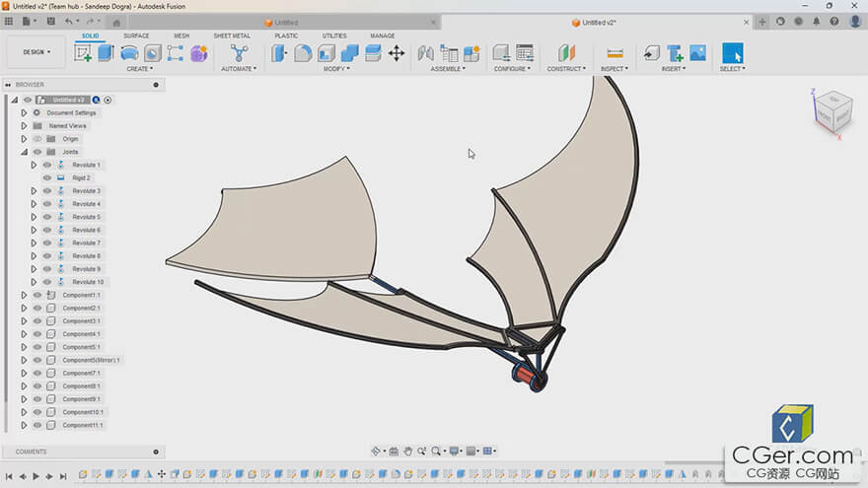Open the Automate fork icon
The width and height of the screenshot is (868, 488).
239,53
